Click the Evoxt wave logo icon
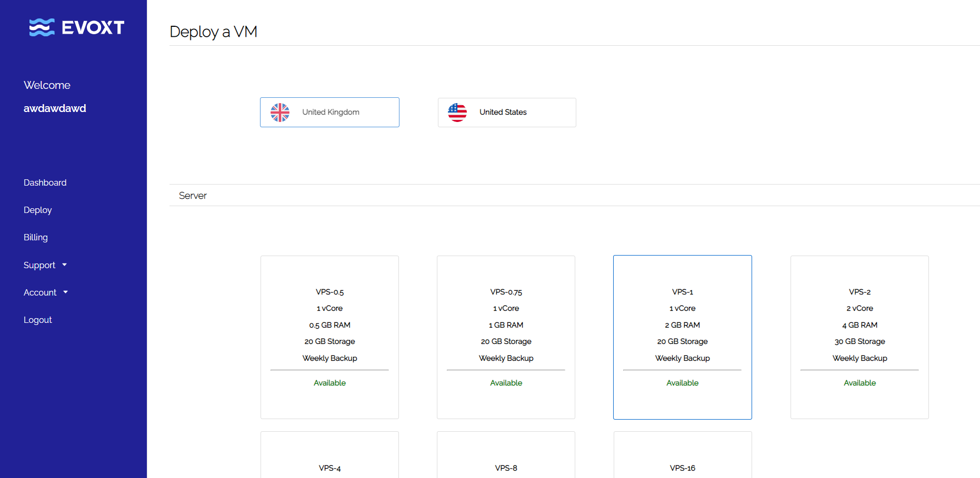Image resolution: width=980 pixels, height=478 pixels. click(x=42, y=27)
